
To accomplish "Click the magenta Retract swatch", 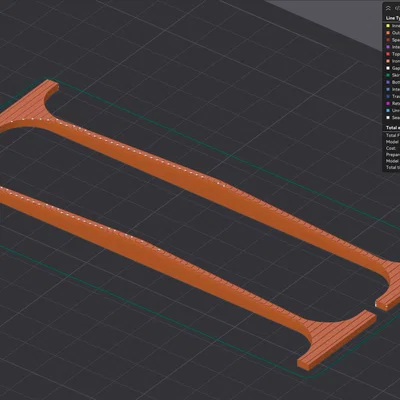I will click(x=388, y=103).
